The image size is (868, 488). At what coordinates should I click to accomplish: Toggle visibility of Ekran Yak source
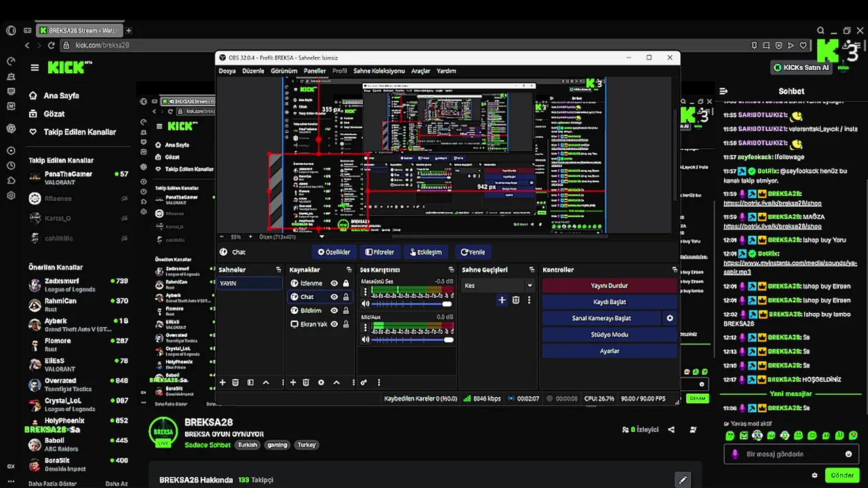coord(334,324)
